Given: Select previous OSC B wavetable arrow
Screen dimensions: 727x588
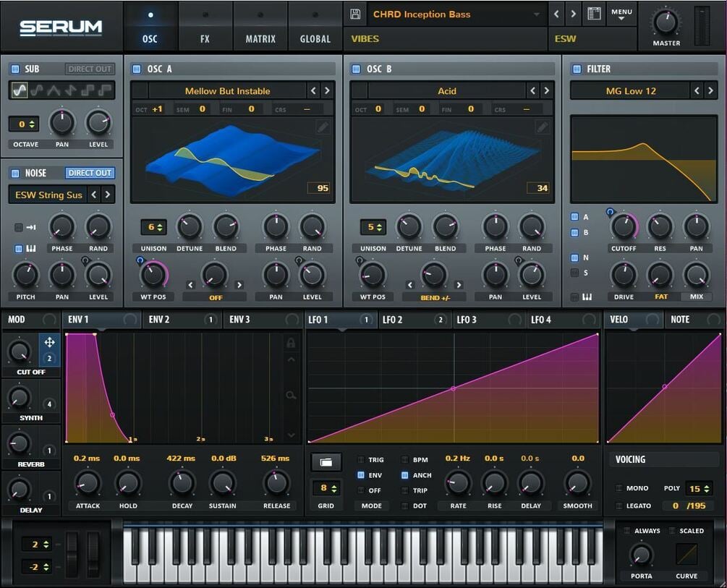Looking at the screenshot, I should [x=532, y=91].
